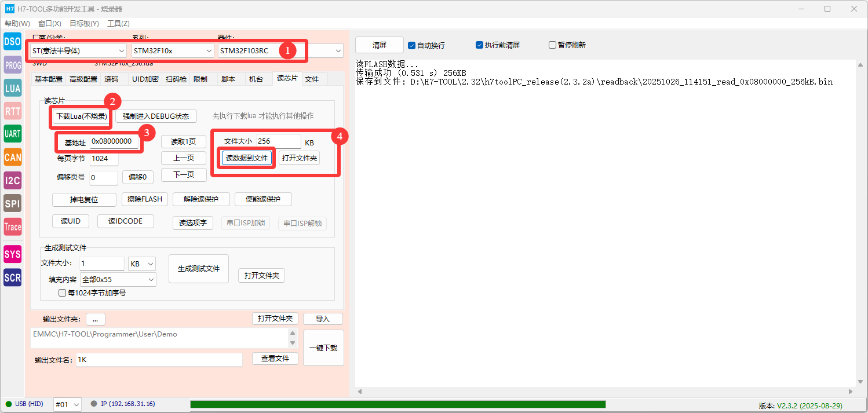Click the 读数据到文件 button
Viewport: 868px width, 413px height.
coord(247,158)
